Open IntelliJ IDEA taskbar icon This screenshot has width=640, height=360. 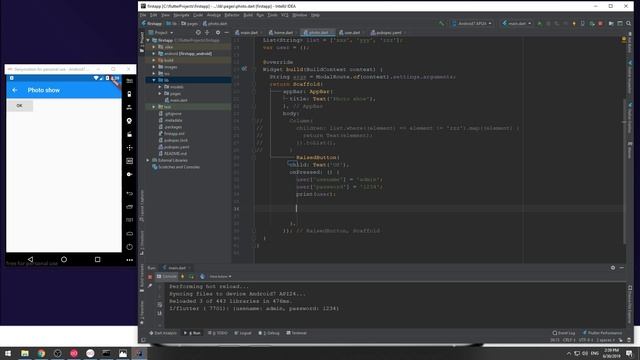pyautogui.click(x=139, y=353)
